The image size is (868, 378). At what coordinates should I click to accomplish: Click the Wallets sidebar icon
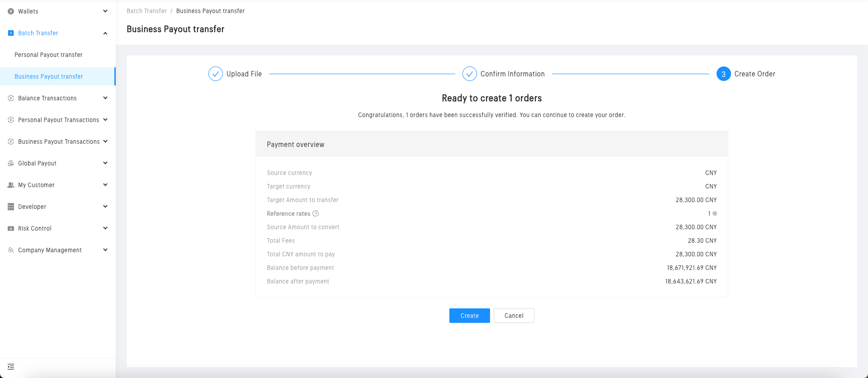point(11,11)
